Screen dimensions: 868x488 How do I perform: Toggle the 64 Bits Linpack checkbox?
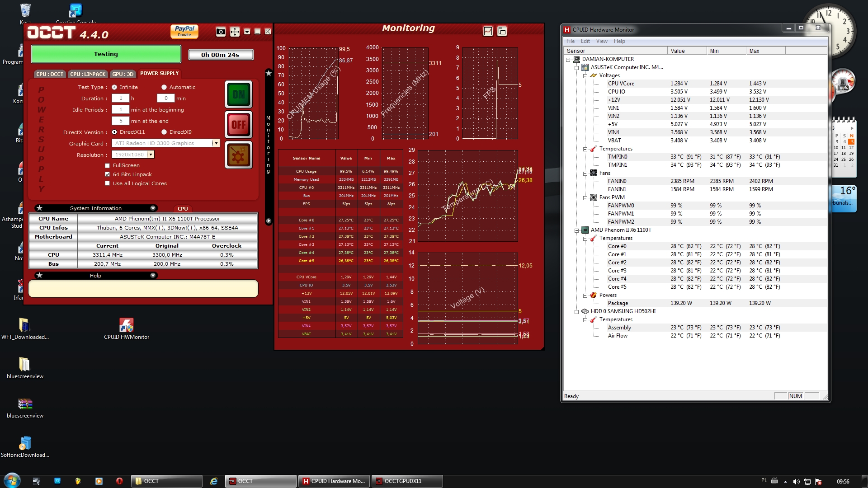tap(108, 174)
